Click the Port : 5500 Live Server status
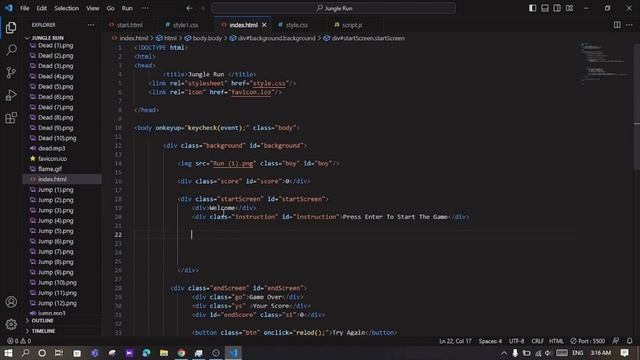 coord(588,341)
